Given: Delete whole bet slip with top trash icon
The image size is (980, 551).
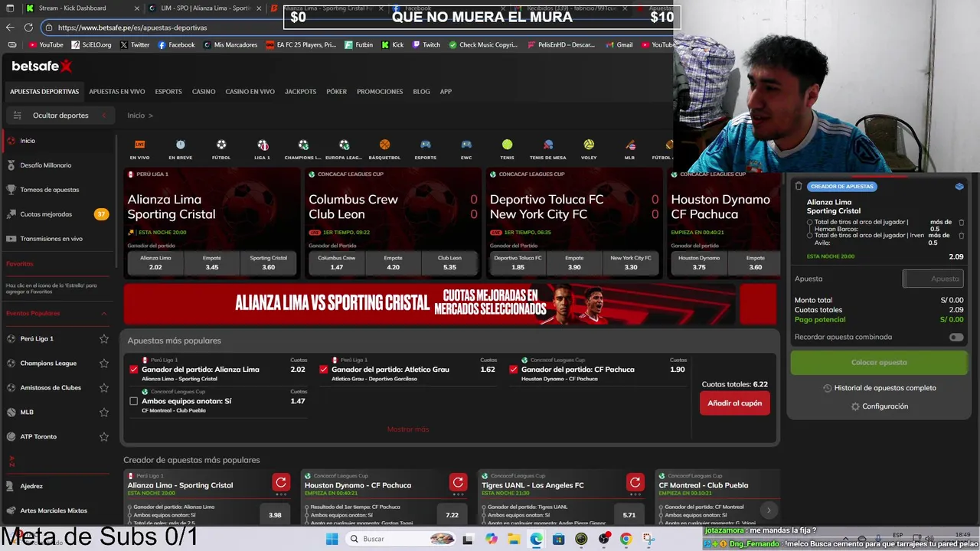Looking at the screenshot, I should click(x=799, y=186).
